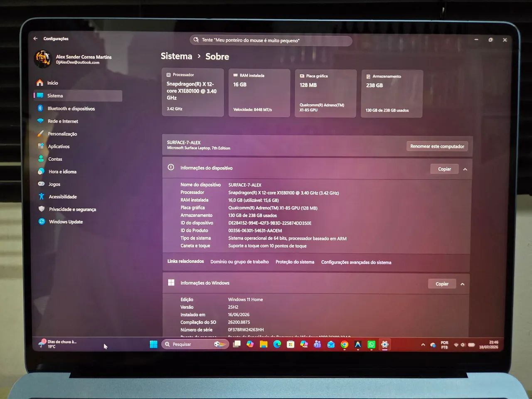Open WhatsApp from the taskbar
Image resolution: width=532 pixels, height=399 pixels.
tap(371, 344)
